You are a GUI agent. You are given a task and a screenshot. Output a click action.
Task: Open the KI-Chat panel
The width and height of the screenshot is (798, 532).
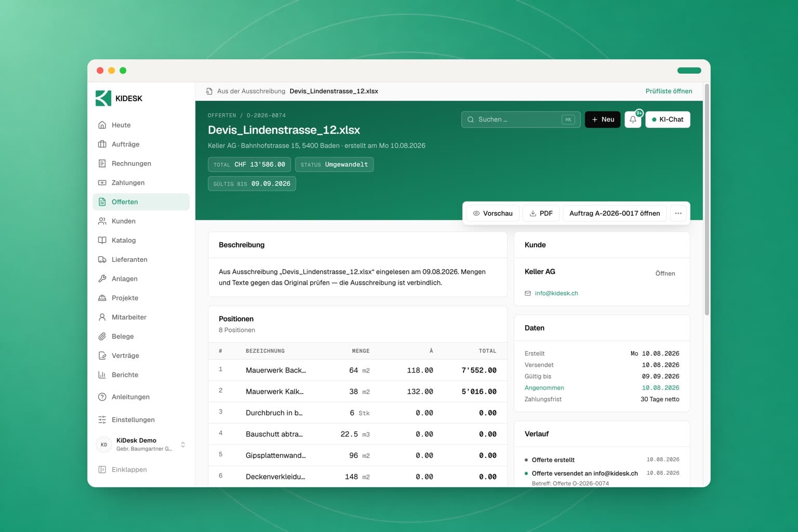tap(668, 119)
